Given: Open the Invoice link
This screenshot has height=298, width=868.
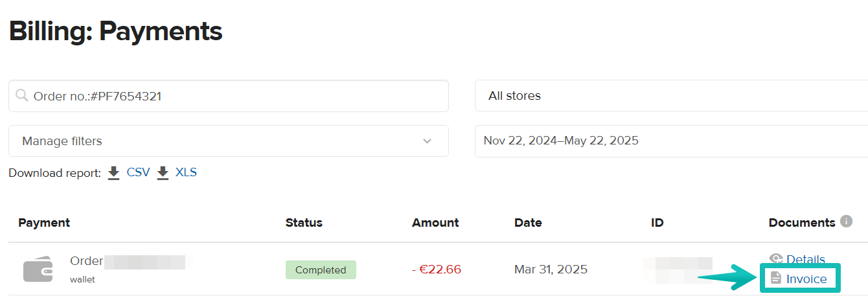Looking at the screenshot, I should pyautogui.click(x=806, y=279).
